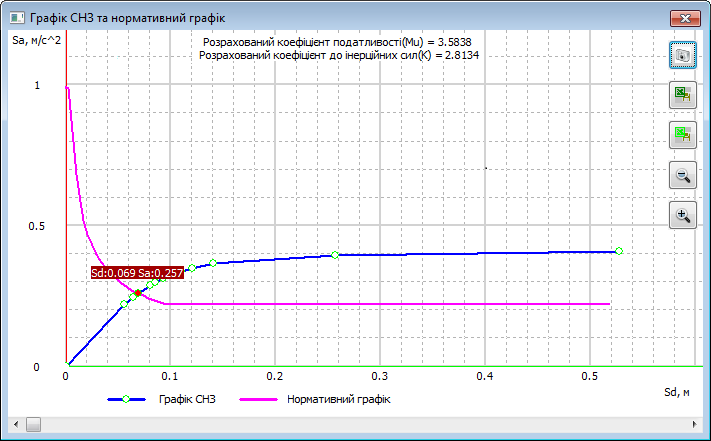Zoom out using the minus magnifier
Screen dimensions: 711x441
click(x=683, y=175)
